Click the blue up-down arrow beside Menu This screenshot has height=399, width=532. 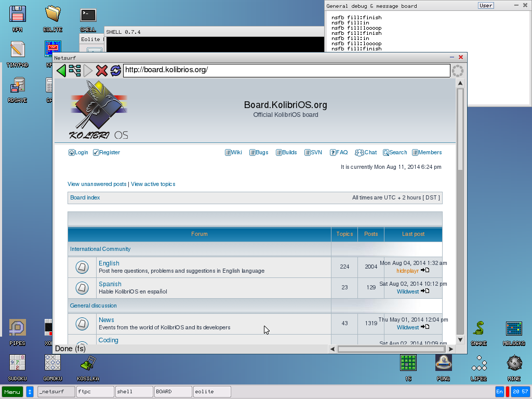tap(30, 391)
